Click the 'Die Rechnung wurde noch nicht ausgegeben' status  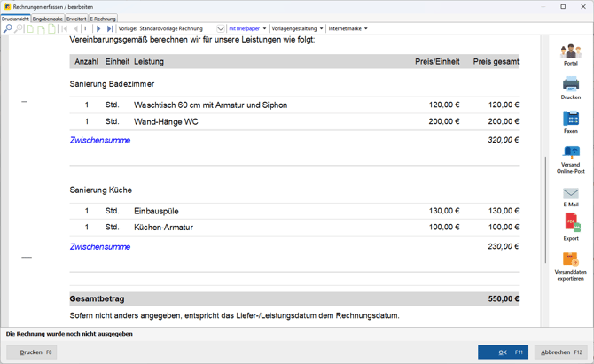69,334
